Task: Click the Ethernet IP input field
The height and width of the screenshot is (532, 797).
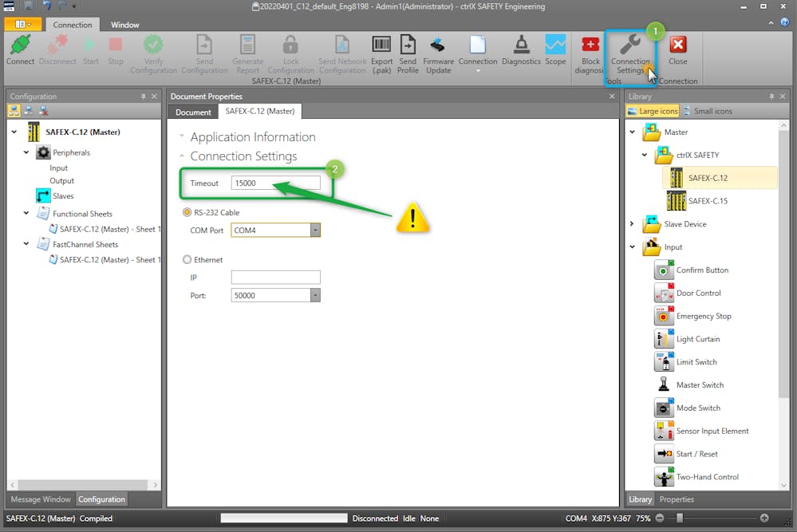Action: click(275, 277)
